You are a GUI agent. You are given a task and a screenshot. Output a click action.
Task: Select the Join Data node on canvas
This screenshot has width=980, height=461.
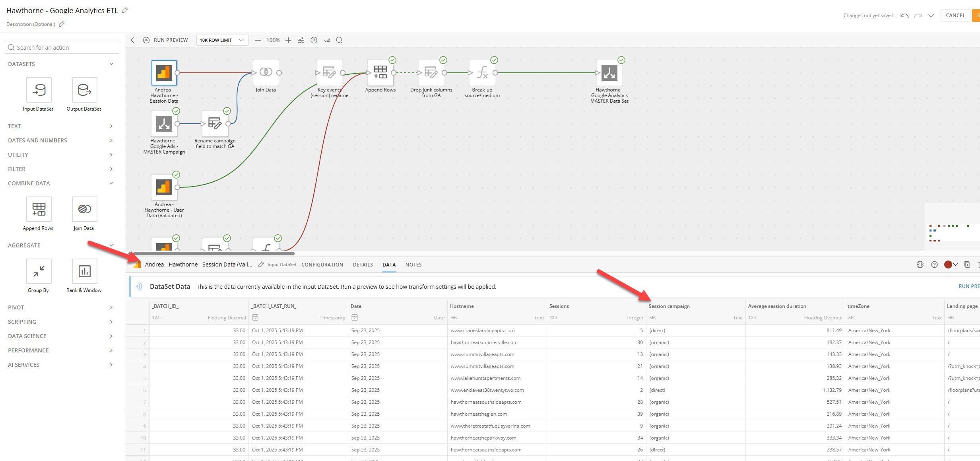pos(266,73)
